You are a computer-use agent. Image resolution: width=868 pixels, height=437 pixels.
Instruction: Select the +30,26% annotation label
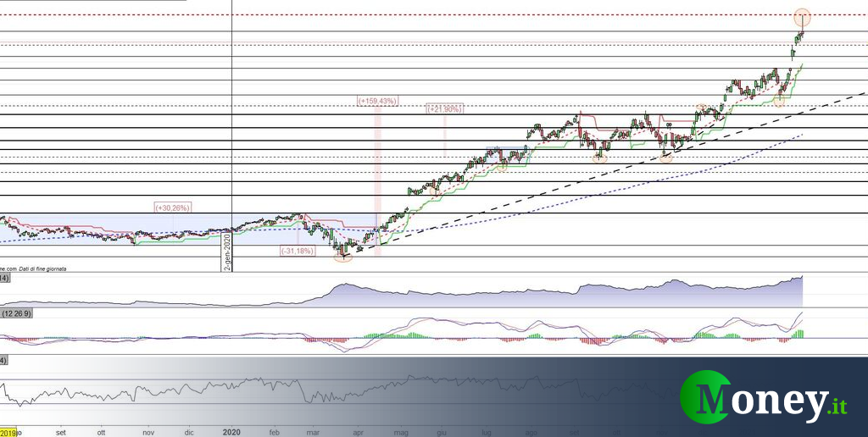172,207
